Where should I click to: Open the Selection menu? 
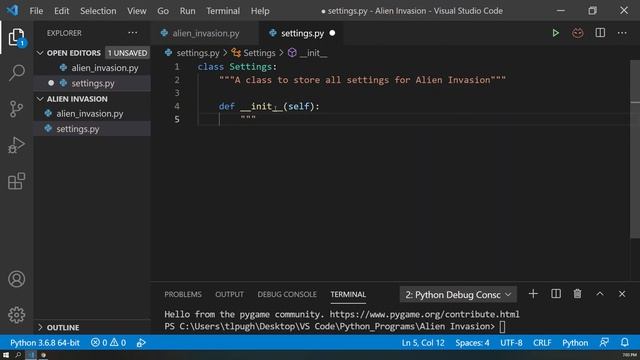click(x=98, y=11)
